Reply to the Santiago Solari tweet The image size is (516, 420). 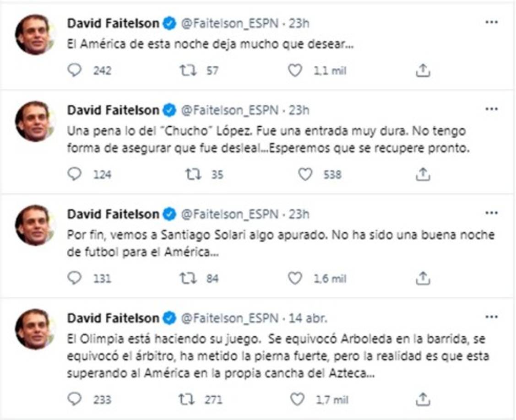tap(75, 278)
